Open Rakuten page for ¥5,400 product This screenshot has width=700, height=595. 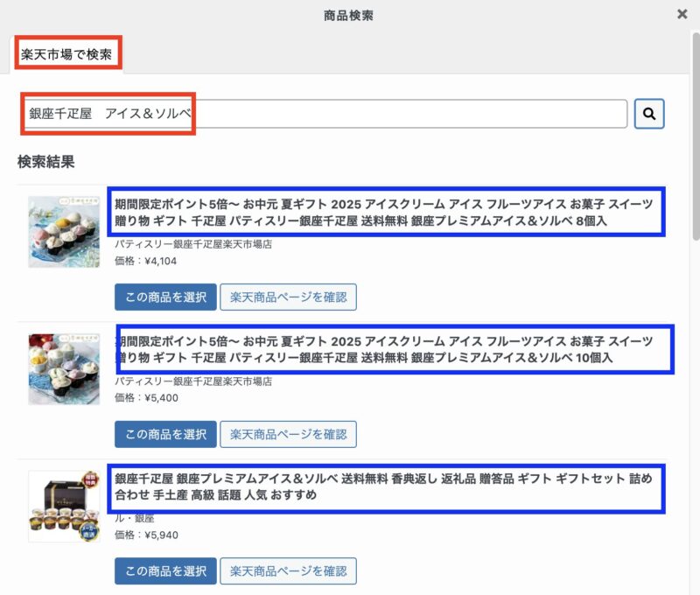pos(289,434)
